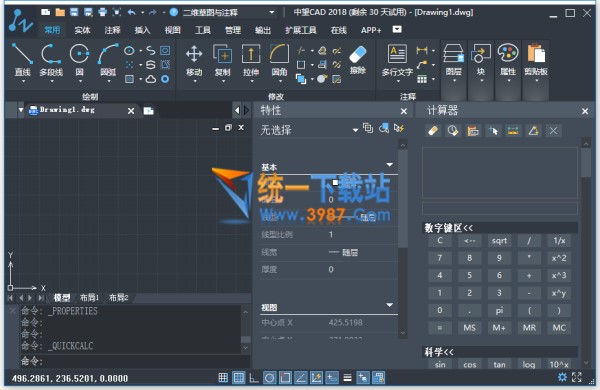Activate the Copy (复制) tool
The width and height of the screenshot is (600, 390).
pyautogui.click(x=222, y=59)
